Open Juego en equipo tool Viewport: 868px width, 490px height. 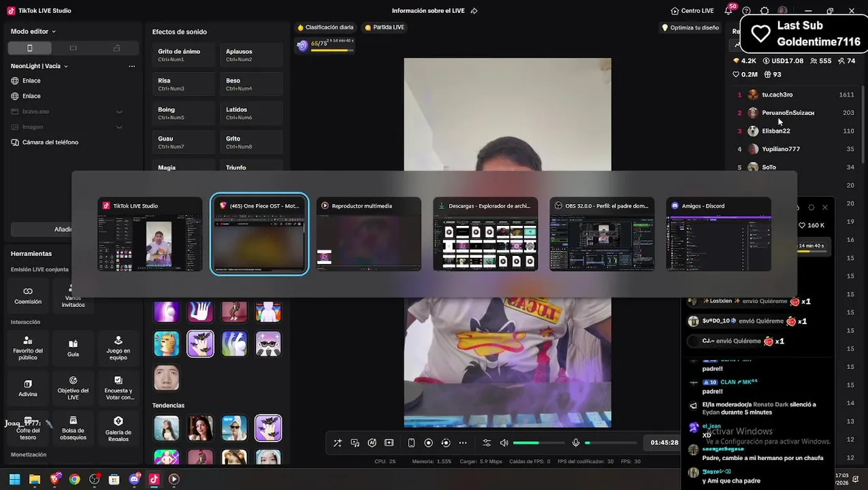[118, 348]
